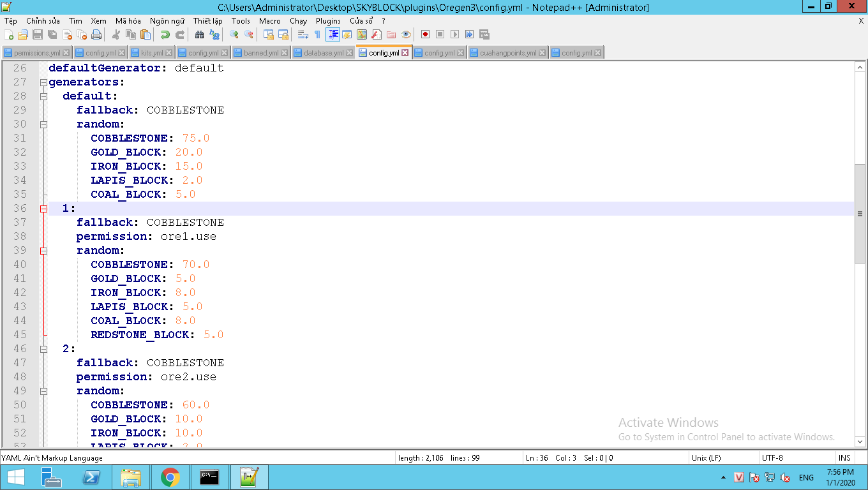This screenshot has height=490, width=868.
Task: Click the Playback macro icon
Action: click(x=454, y=34)
